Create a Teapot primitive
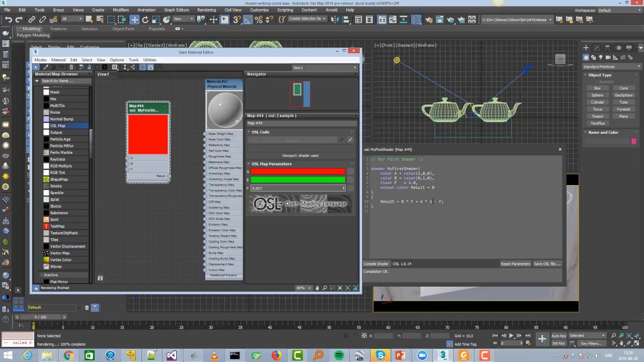Image resolution: width=644 pixels, height=362 pixels. click(598, 116)
